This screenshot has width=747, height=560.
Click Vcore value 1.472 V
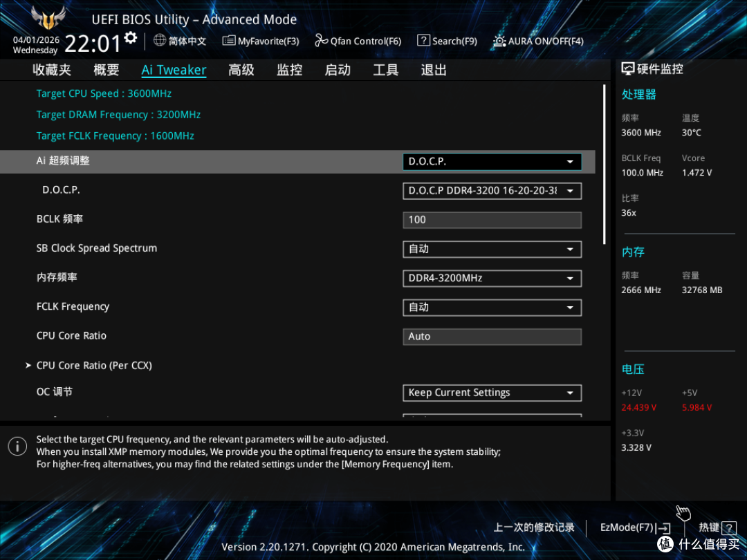pos(697,173)
